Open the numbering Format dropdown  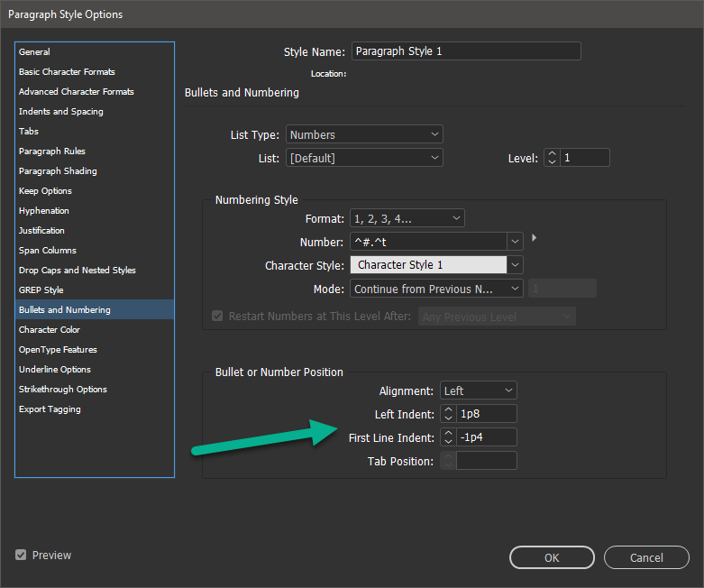[406, 218]
